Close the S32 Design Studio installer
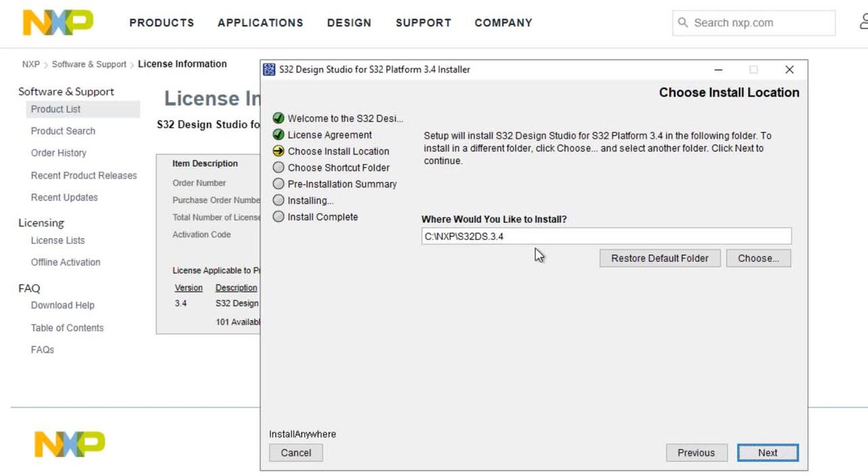Viewport: 868px width, 476px height. (789, 69)
